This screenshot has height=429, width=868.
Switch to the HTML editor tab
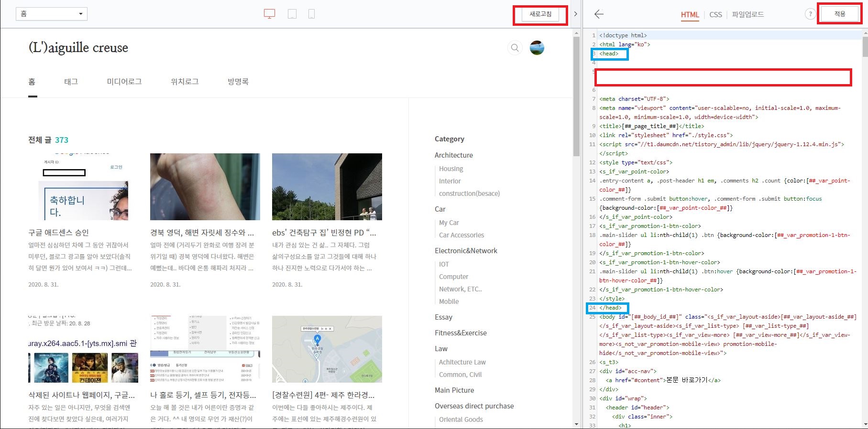[690, 15]
